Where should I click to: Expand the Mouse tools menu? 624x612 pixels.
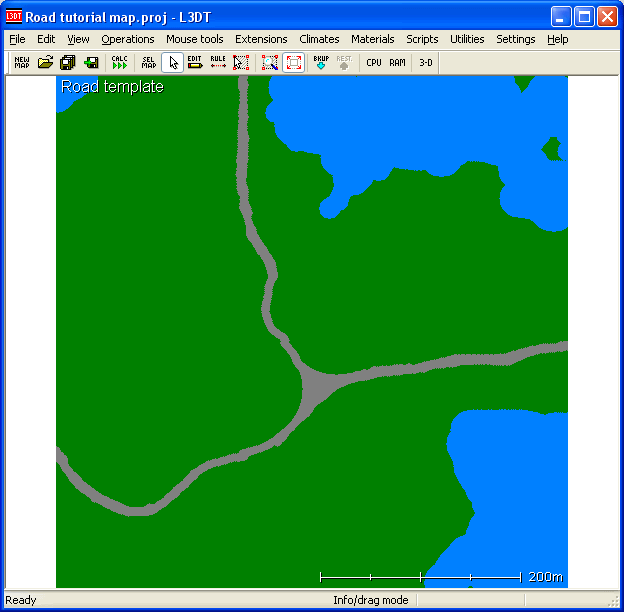[x=195, y=39]
